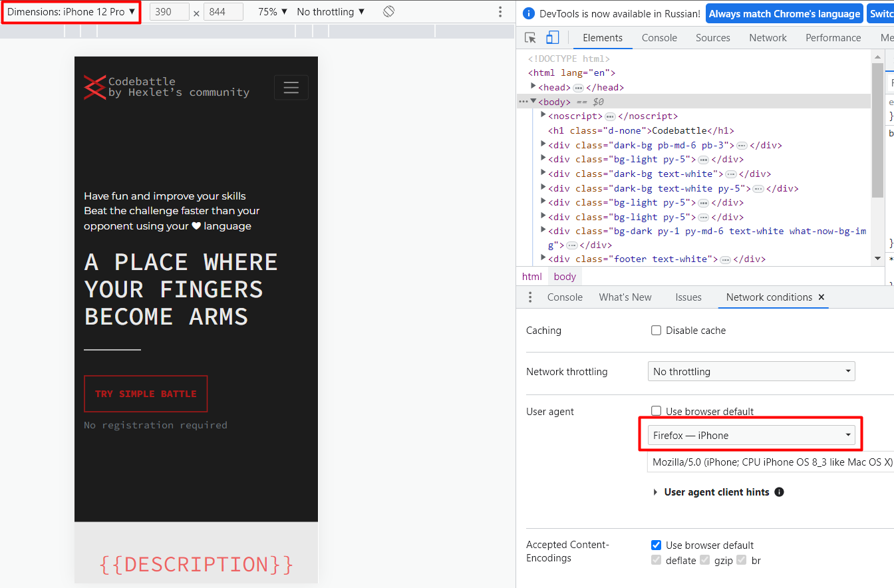
Task: Click the height field showing 844
Action: pos(223,12)
